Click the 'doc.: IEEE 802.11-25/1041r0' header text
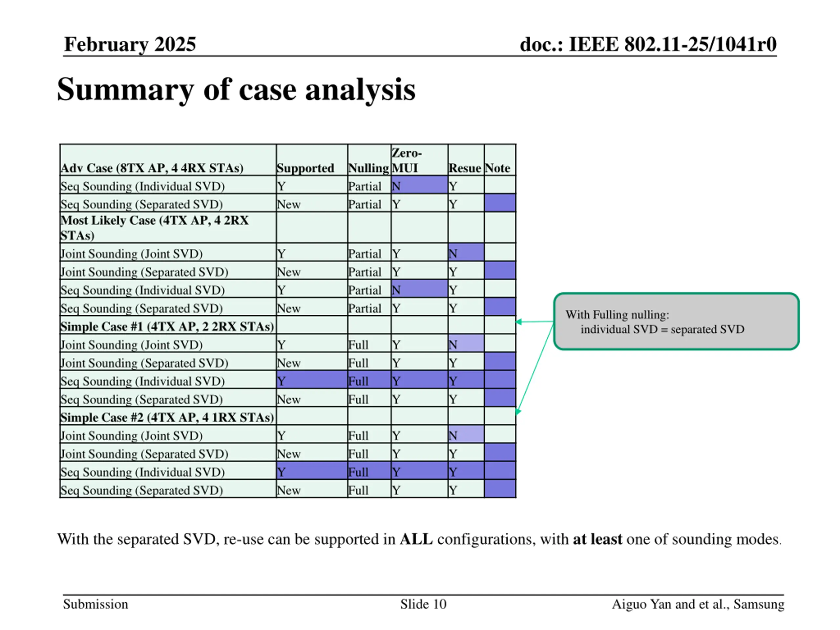Image resolution: width=840 pixels, height=630 pixels. tap(648, 44)
